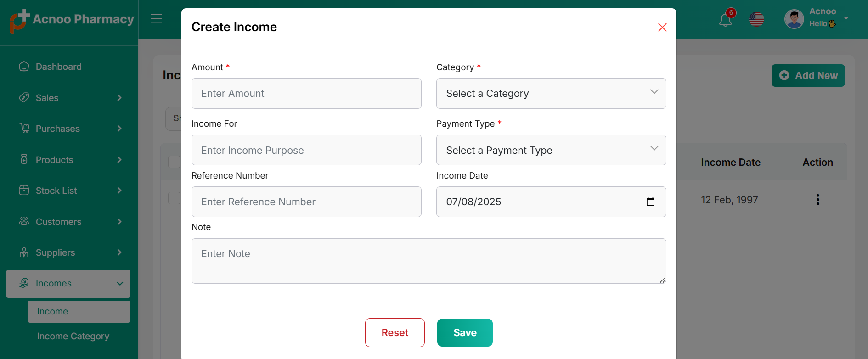
Task: Open the Select a Category dropdown
Action: click(x=551, y=94)
